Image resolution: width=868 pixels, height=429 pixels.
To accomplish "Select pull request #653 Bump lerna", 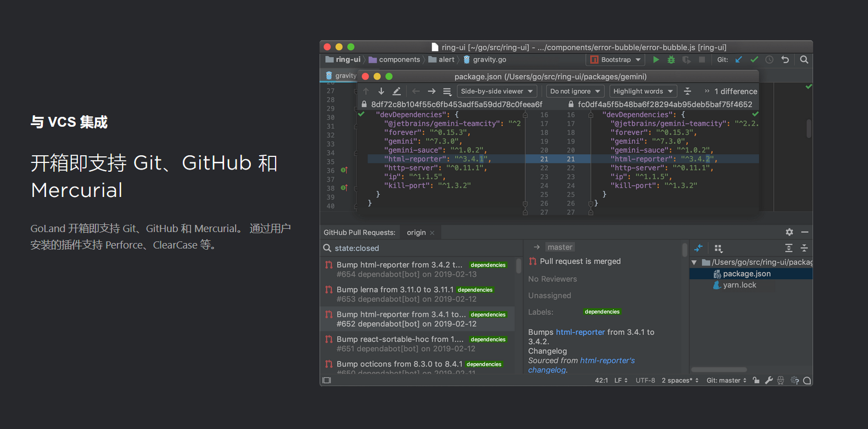I will [417, 294].
